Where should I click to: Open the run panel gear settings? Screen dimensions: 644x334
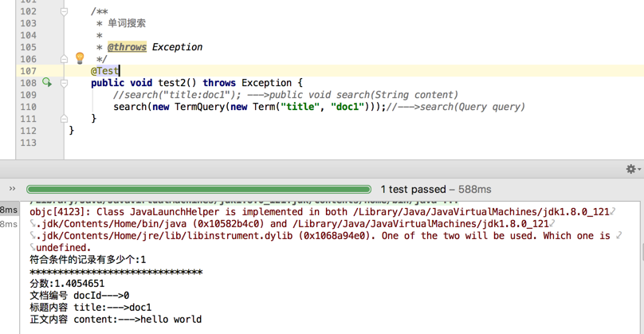(633, 169)
